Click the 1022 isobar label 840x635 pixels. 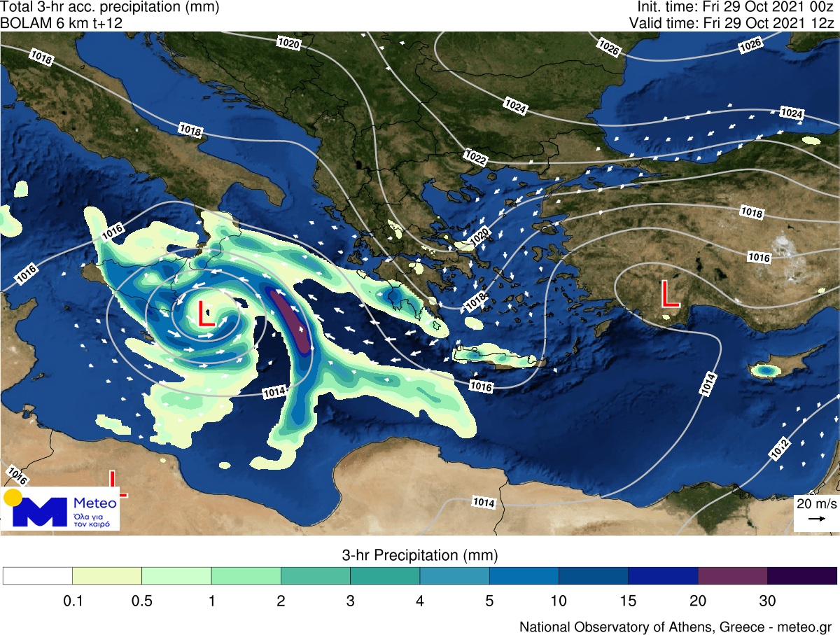474,158
